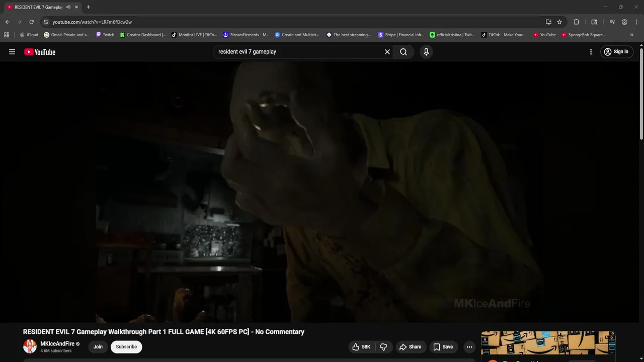Viewport: 644px width, 362px height.
Task: Open a new browser tab
Action: (89, 7)
